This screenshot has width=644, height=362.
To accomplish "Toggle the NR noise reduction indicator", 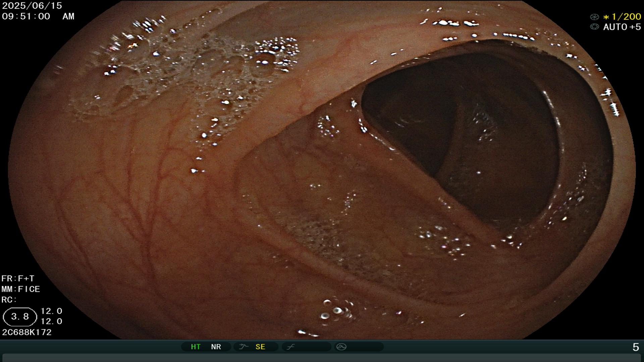I will pyautogui.click(x=216, y=347).
